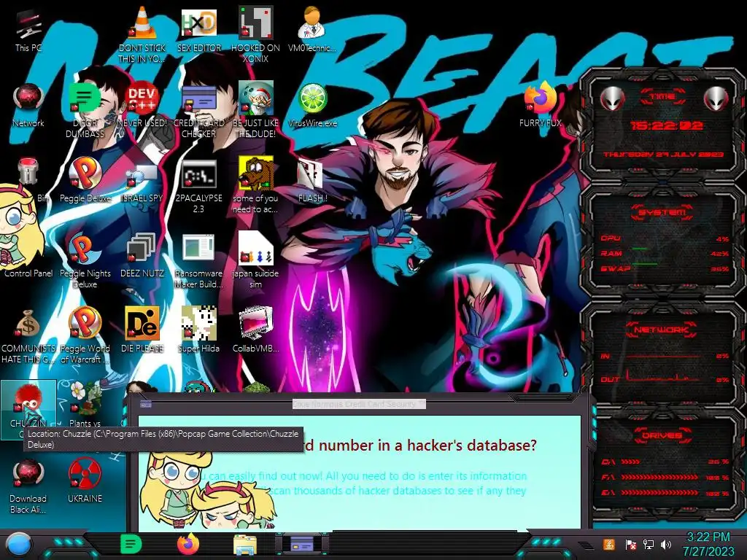The image size is (747, 560).
Task: Click the Java update tray icon
Action: 608,544
